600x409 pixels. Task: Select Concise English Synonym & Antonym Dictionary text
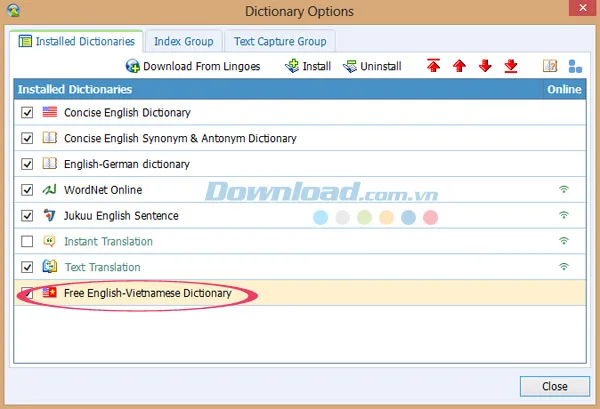[180, 138]
